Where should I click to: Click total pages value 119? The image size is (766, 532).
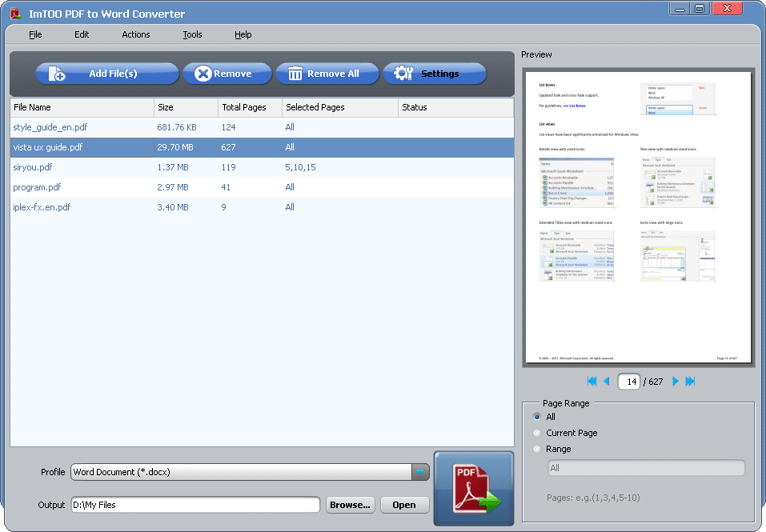click(x=228, y=167)
